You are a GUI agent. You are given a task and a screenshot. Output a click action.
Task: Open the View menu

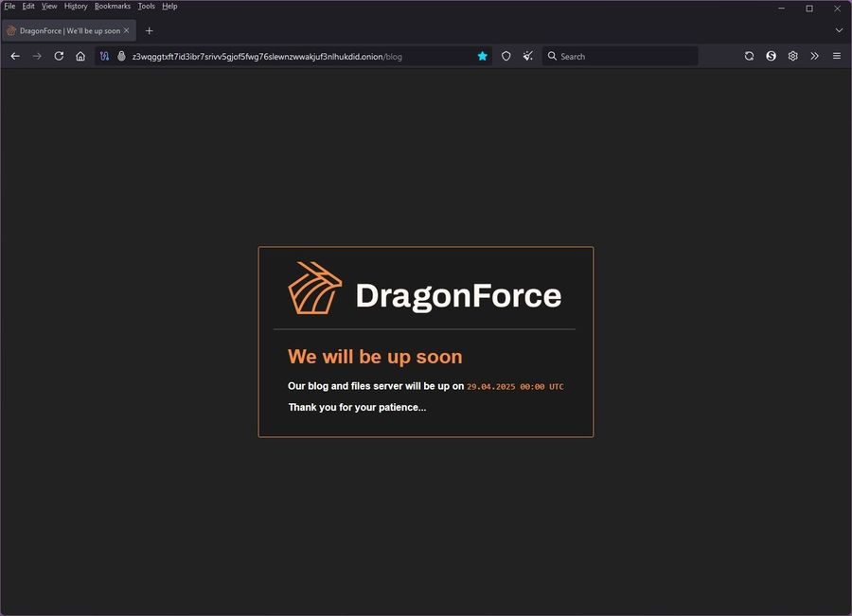click(x=49, y=6)
